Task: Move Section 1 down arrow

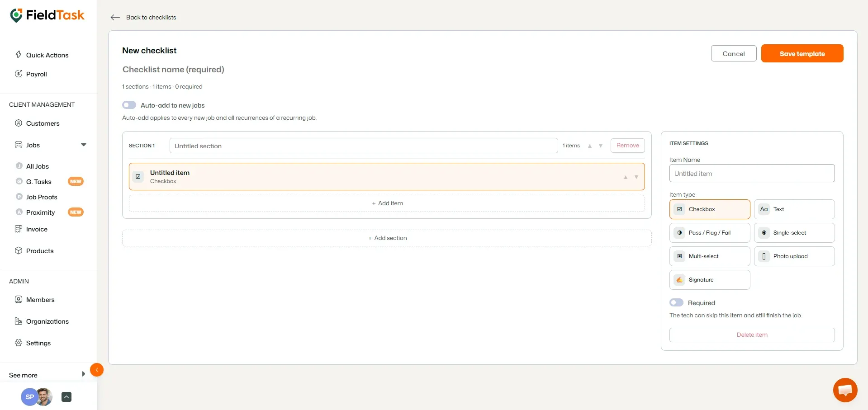Action: [601, 146]
